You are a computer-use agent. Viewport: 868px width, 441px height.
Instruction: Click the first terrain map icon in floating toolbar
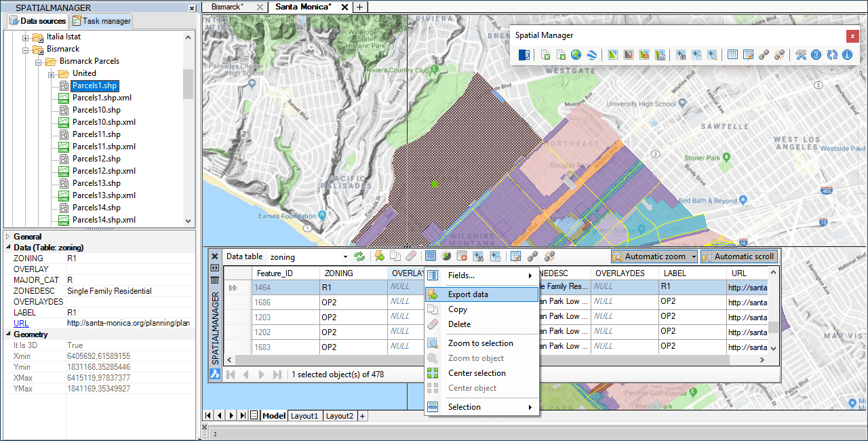coord(613,55)
